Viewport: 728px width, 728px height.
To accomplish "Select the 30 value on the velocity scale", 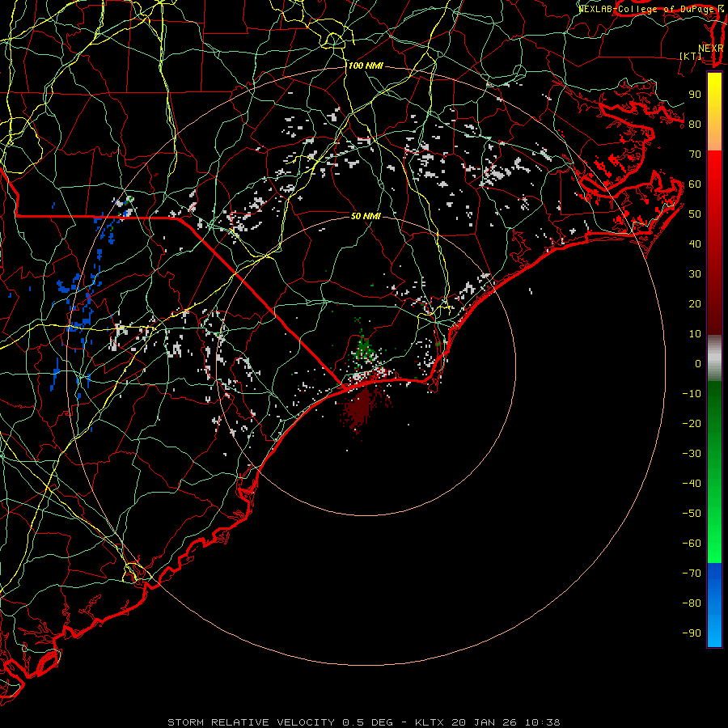I will (x=695, y=274).
